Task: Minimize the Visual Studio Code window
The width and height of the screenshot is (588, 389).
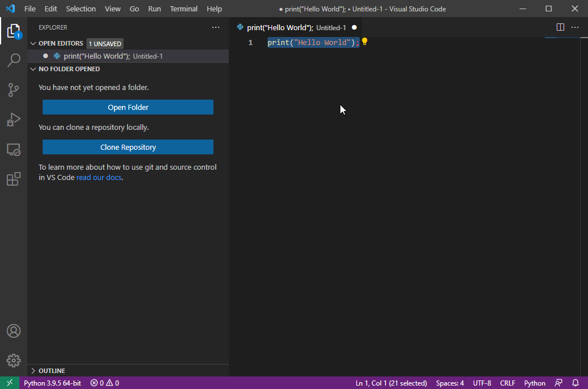Action: point(523,9)
